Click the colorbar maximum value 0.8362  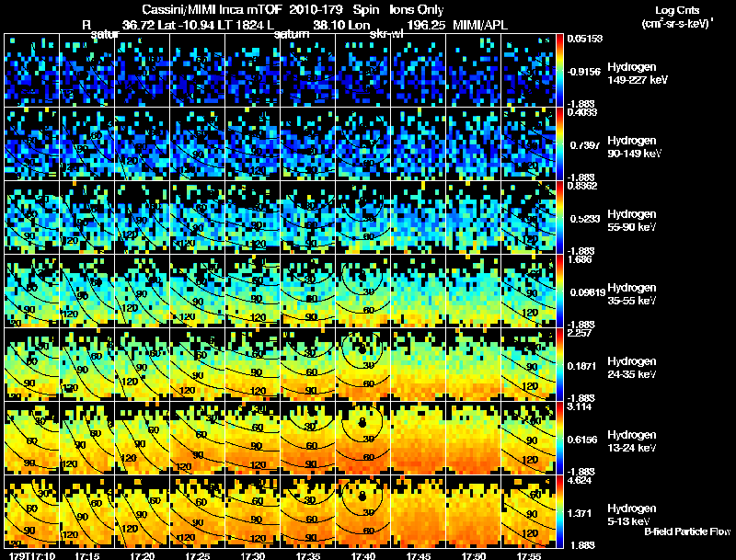click(582, 186)
